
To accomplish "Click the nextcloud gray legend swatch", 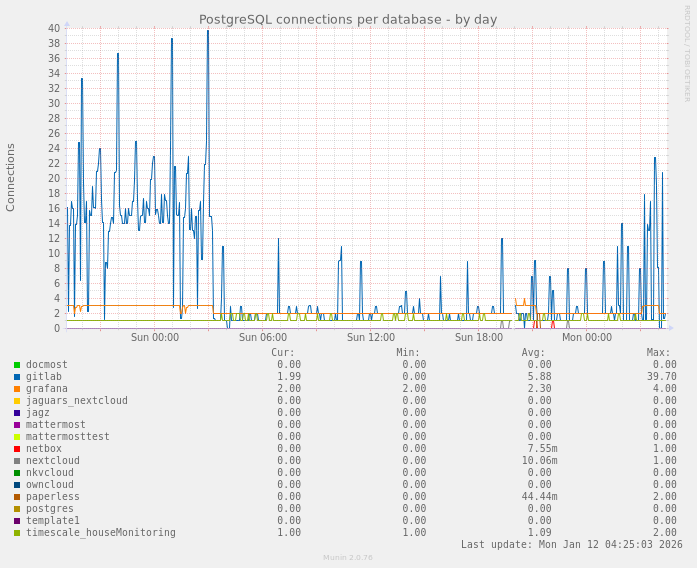I will click(x=17, y=461).
